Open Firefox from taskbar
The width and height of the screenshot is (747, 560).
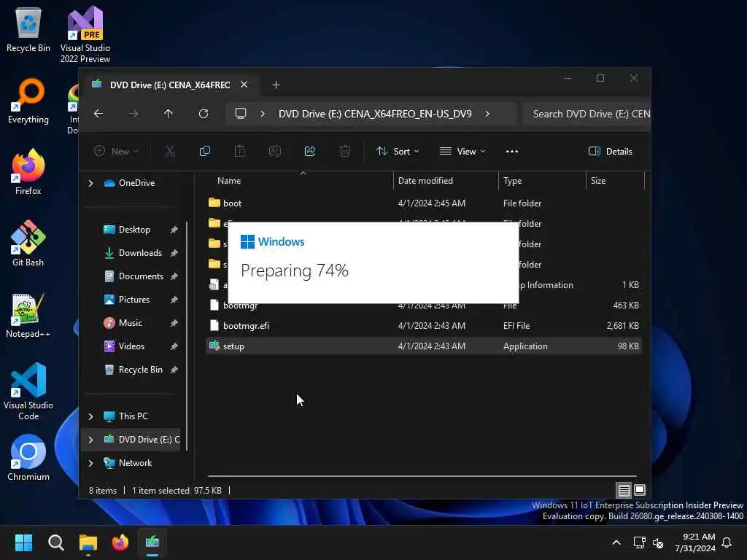[x=120, y=542]
